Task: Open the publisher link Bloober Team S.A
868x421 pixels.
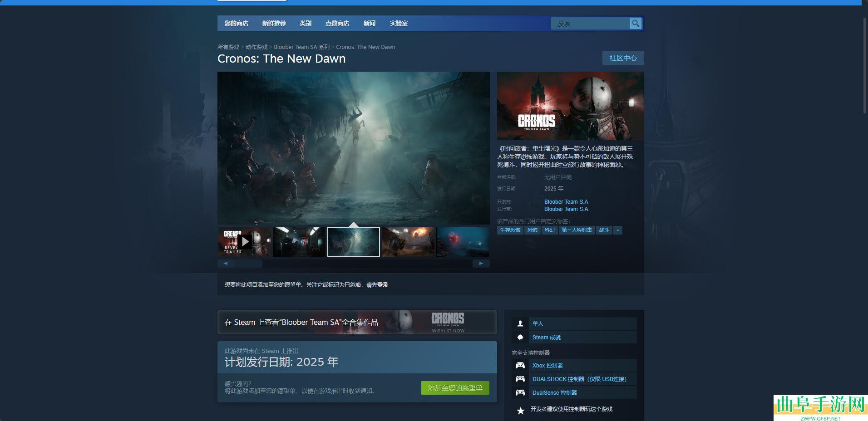Action: coord(566,209)
